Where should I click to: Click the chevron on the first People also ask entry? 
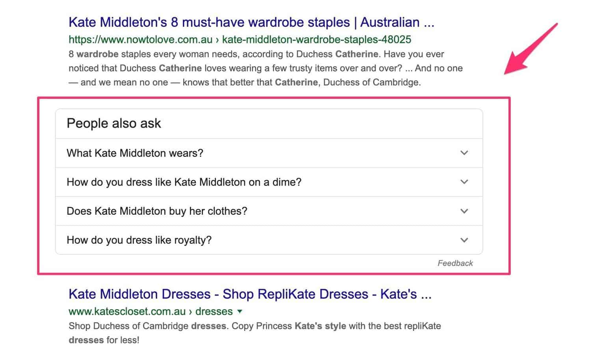464,153
